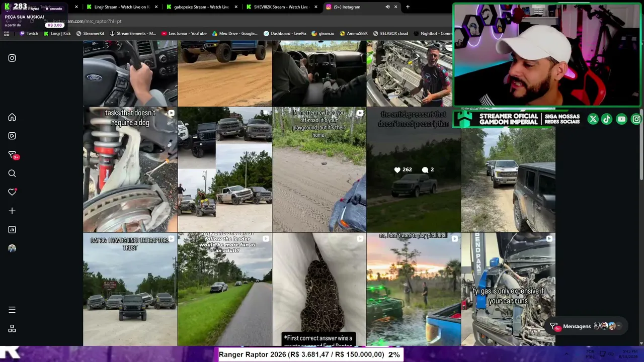Screen dimensions: 644x362
Task: Open the Meta apps icon at sidebar bottom
Action: point(12,329)
